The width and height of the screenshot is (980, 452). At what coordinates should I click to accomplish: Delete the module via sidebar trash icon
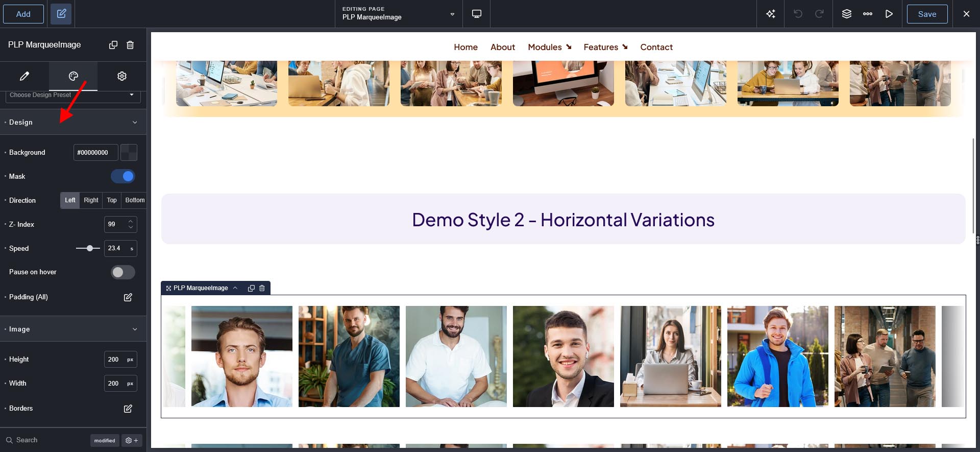tap(130, 45)
